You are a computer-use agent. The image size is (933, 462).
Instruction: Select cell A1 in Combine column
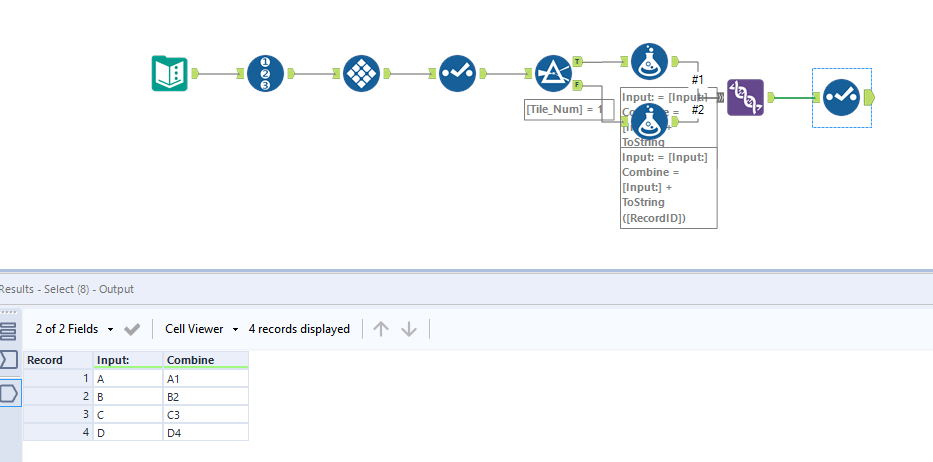pos(206,378)
